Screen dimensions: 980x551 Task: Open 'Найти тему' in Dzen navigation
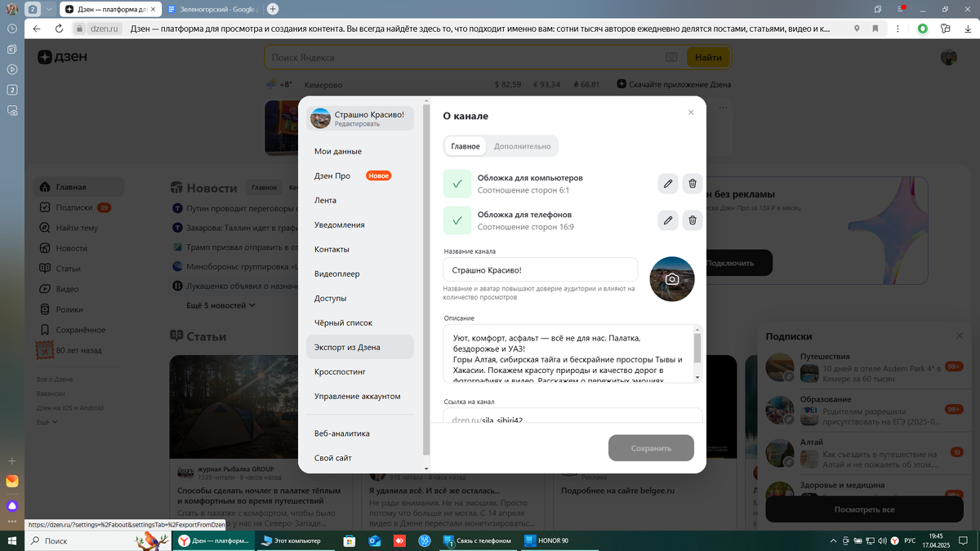click(78, 228)
